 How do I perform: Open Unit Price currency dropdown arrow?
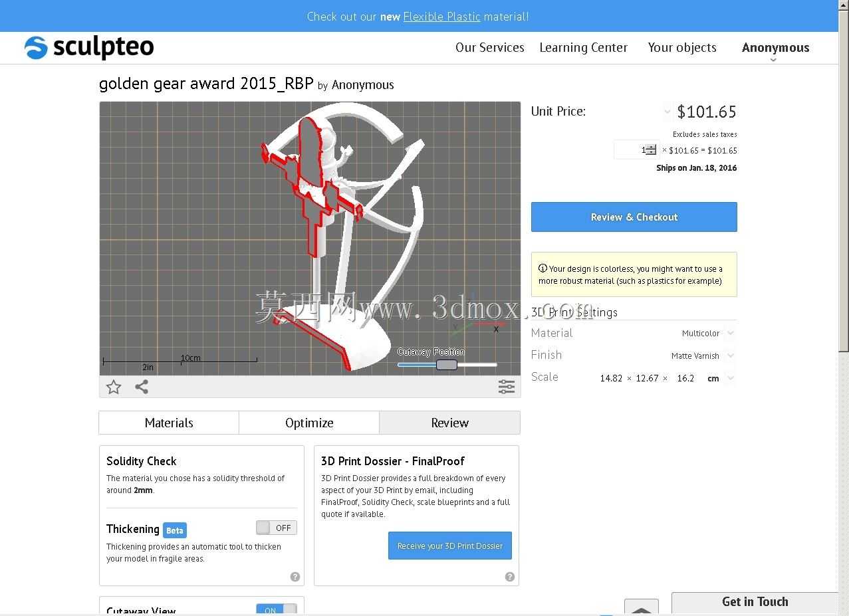tap(667, 112)
